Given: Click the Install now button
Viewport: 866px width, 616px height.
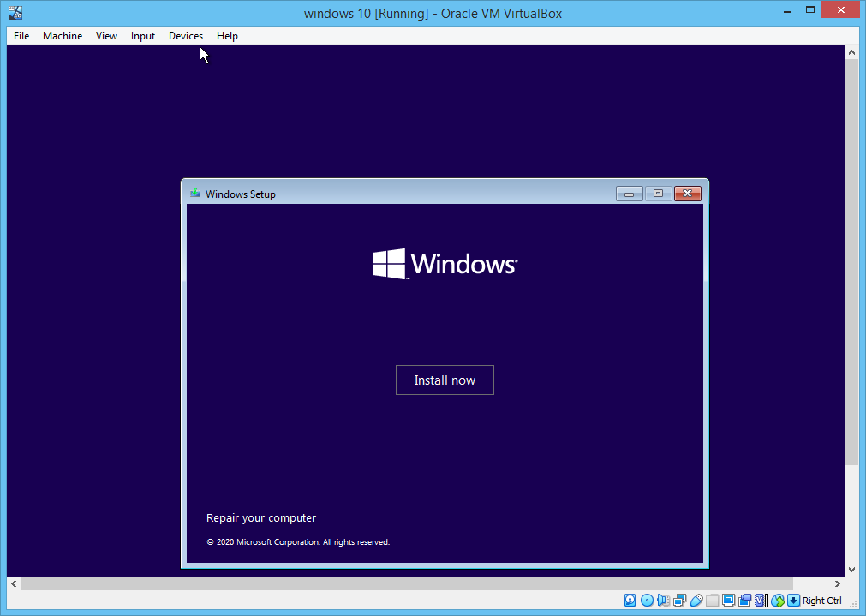Looking at the screenshot, I should (445, 380).
